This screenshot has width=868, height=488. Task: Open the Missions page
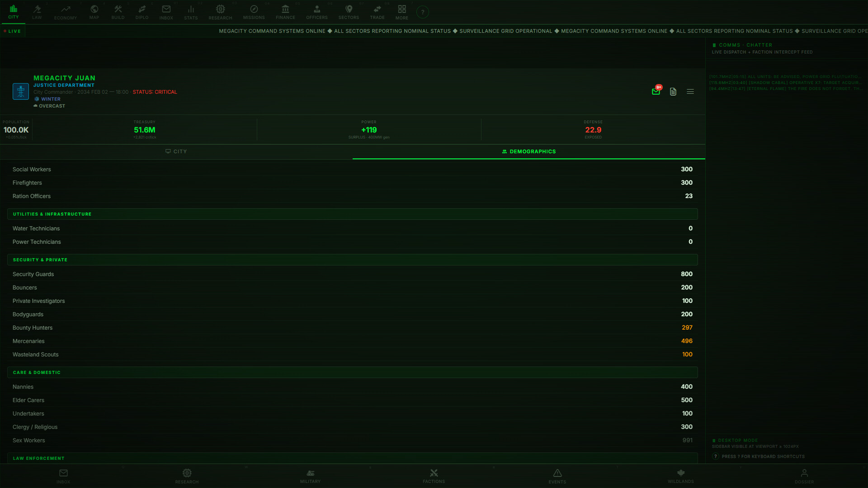[254, 12]
